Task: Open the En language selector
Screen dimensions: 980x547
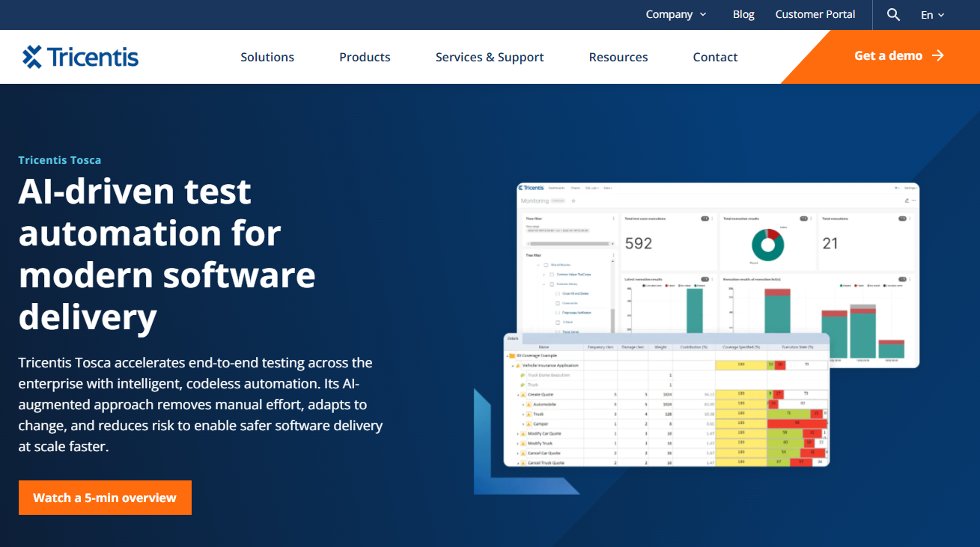Action: click(932, 14)
